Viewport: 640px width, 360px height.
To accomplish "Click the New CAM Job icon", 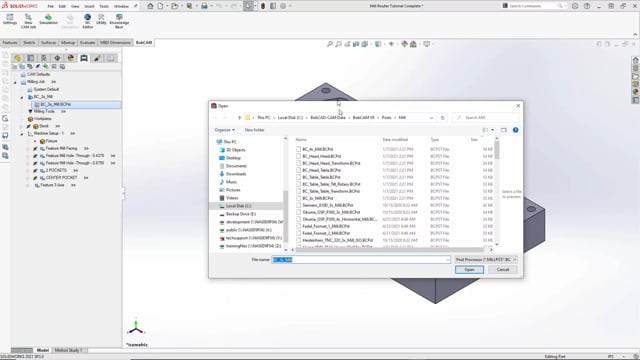I will (28, 21).
